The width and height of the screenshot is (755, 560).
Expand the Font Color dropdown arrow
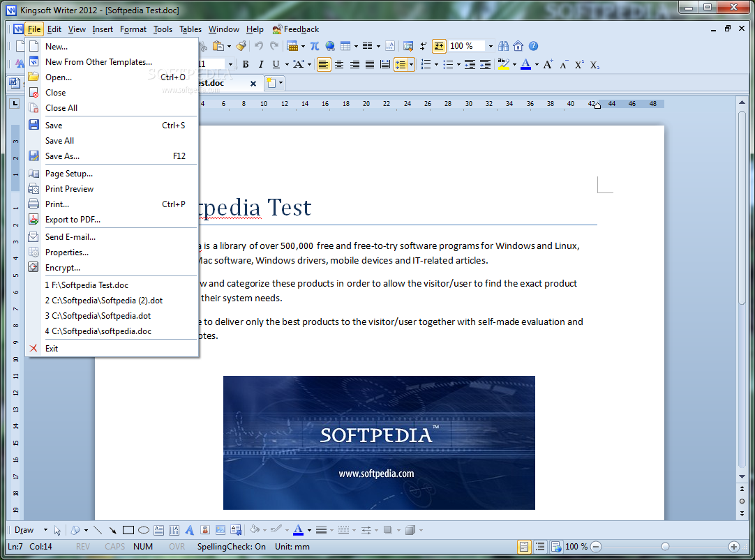click(537, 64)
